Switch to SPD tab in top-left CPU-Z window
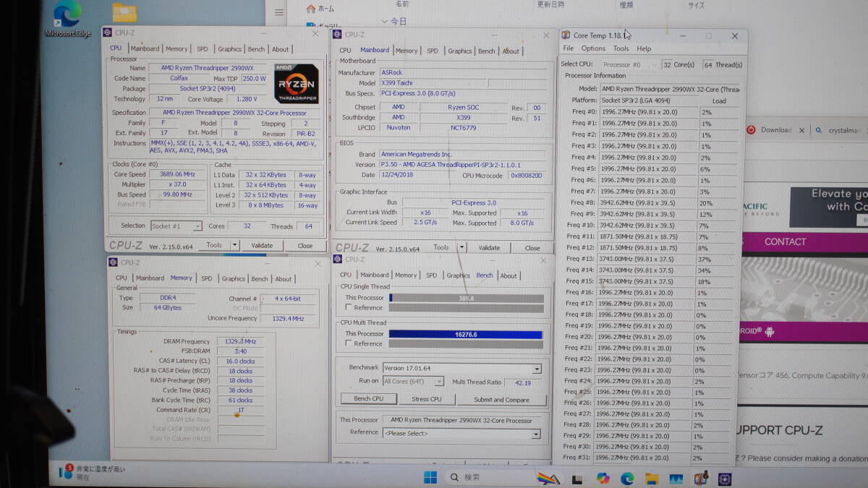868x488 pixels. coord(203,49)
